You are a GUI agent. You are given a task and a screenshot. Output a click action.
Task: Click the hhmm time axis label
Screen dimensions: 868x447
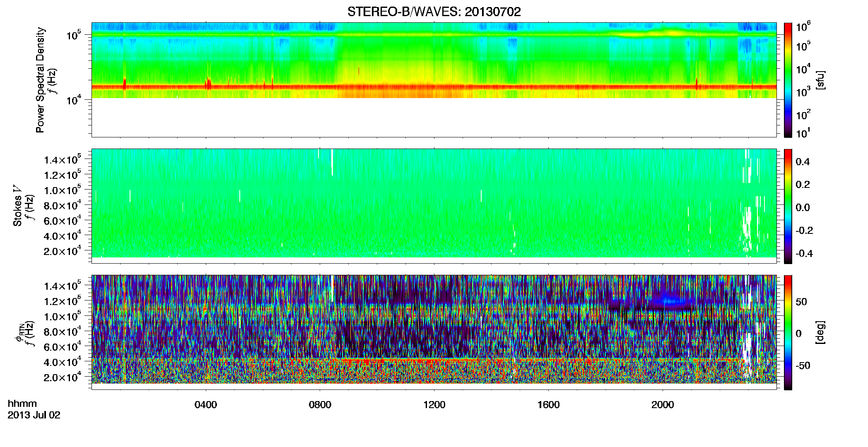22,404
